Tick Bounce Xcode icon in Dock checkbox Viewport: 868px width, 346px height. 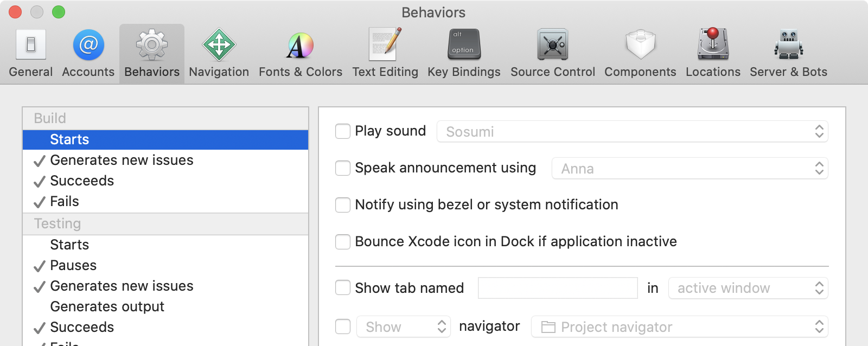pyautogui.click(x=343, y=242)
